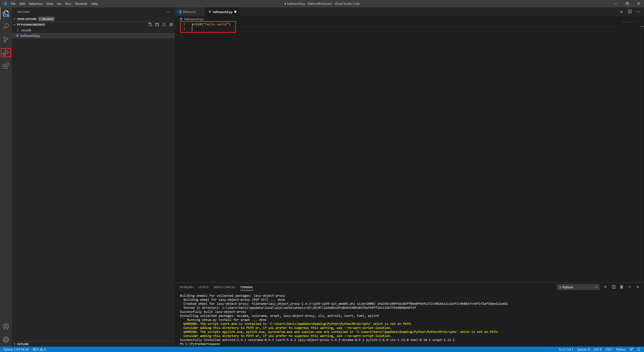Switch to the Debug Console tab
This screenshot has width=644, height=352.
[x=224, y=287]
